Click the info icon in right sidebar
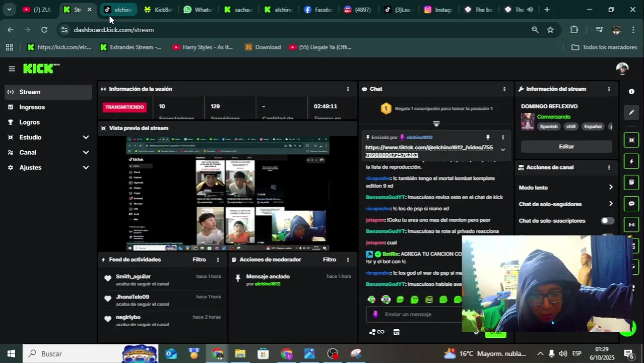The image size is (644, 363). (631, 91)
